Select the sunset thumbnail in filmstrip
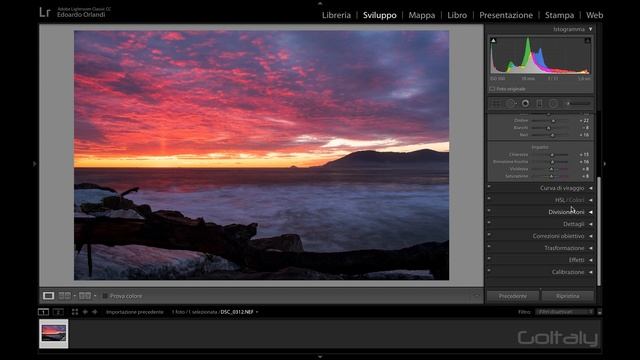This screenshot has width=640, height=360. click(x=53, y=333)
